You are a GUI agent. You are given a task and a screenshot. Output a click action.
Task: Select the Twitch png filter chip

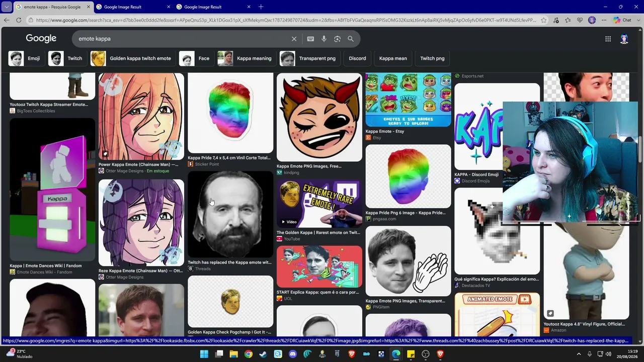(x=433, y=58)
